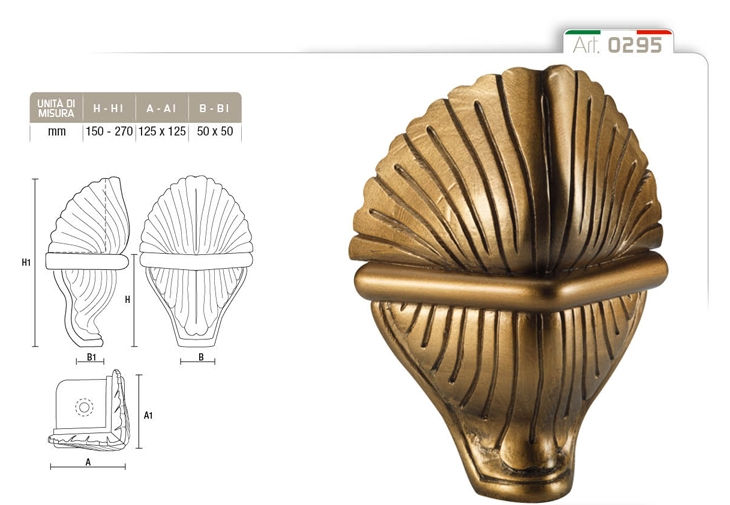The width and height of the screenshot is (730, 505).
Task: Click the mm unit cell
Action: (56, 132)
